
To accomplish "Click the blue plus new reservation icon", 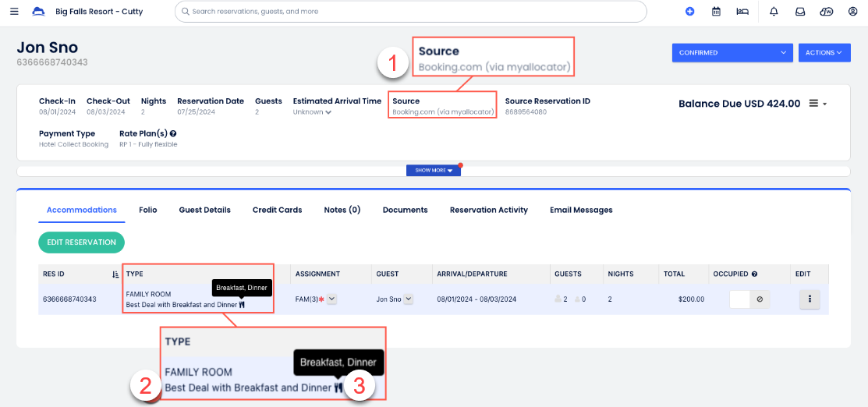I will (689, 12).
